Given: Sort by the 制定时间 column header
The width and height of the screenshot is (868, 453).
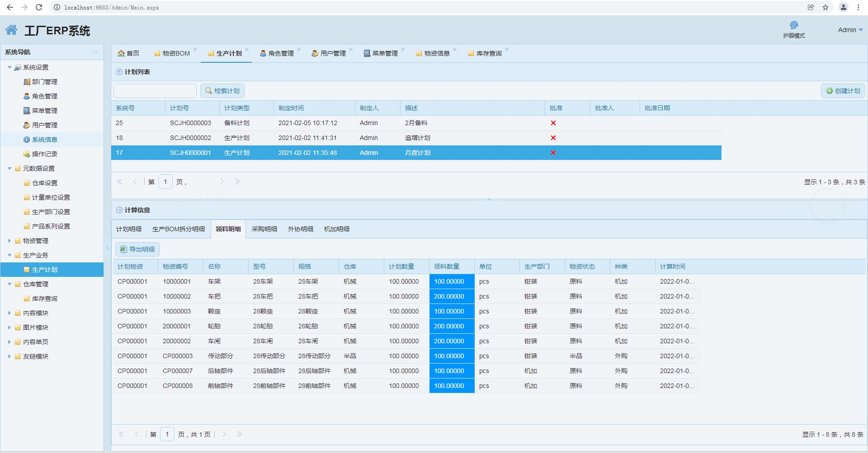Looking at the screenshot, I should tap(314, 108).
